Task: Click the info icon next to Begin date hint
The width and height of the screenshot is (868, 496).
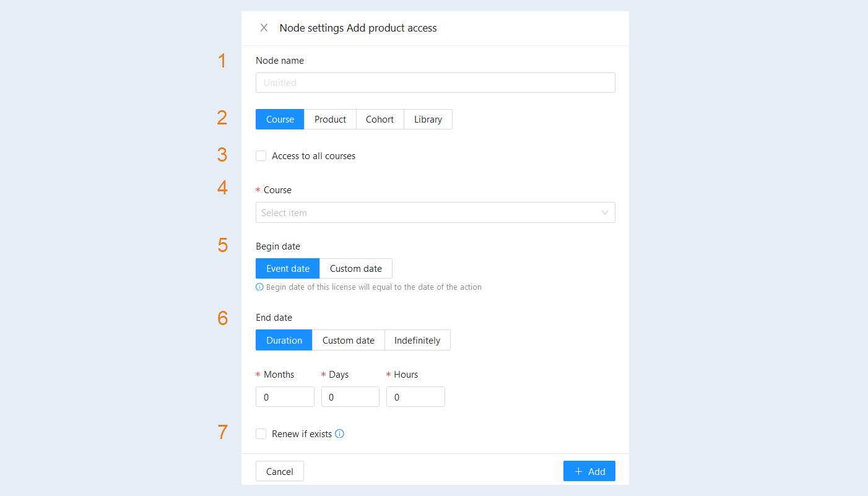Action: [259, 287]
